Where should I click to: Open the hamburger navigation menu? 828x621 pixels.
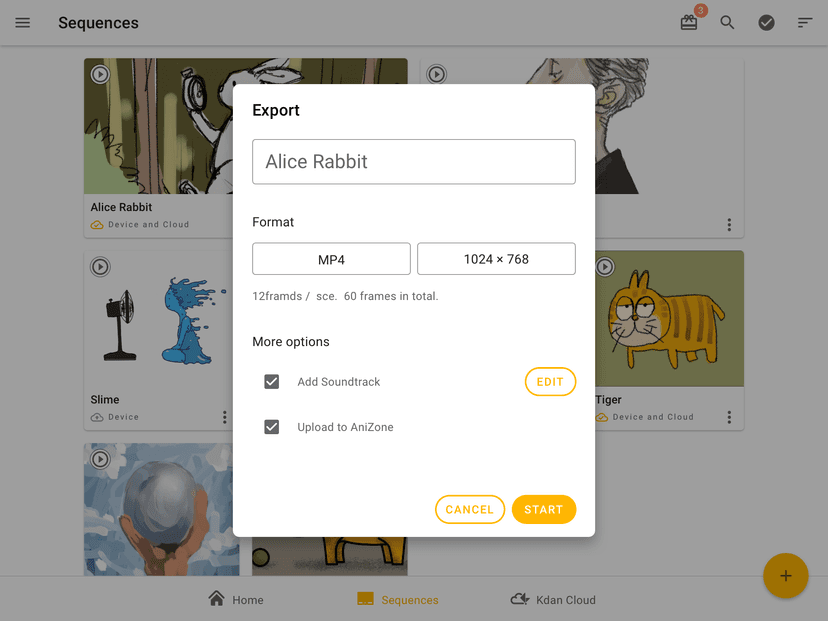point(23,23)
